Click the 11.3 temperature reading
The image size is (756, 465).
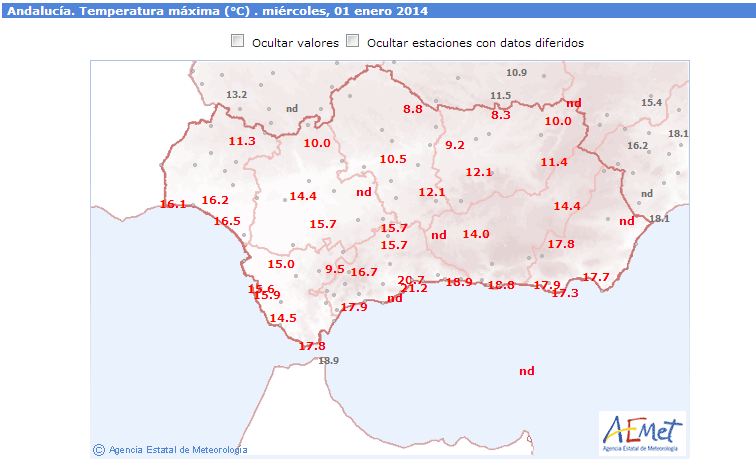[242, 141]
